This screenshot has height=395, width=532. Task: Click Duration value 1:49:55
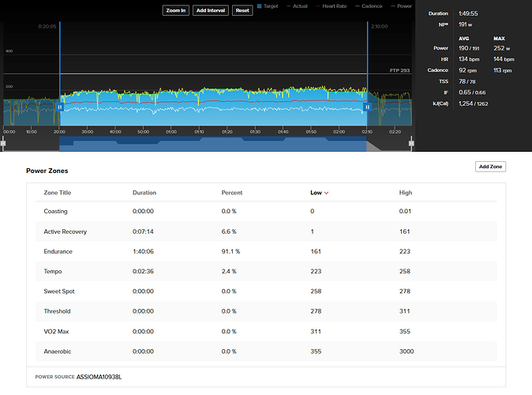tap(468, 13)
